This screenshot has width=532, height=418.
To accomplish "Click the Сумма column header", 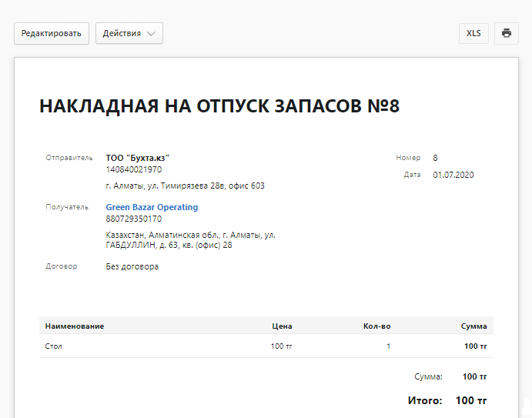I will click(x=473, y=326).
